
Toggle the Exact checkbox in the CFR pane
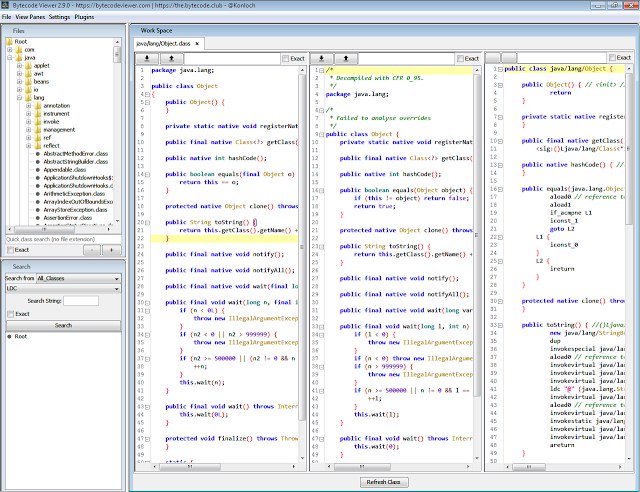point(460,59)
